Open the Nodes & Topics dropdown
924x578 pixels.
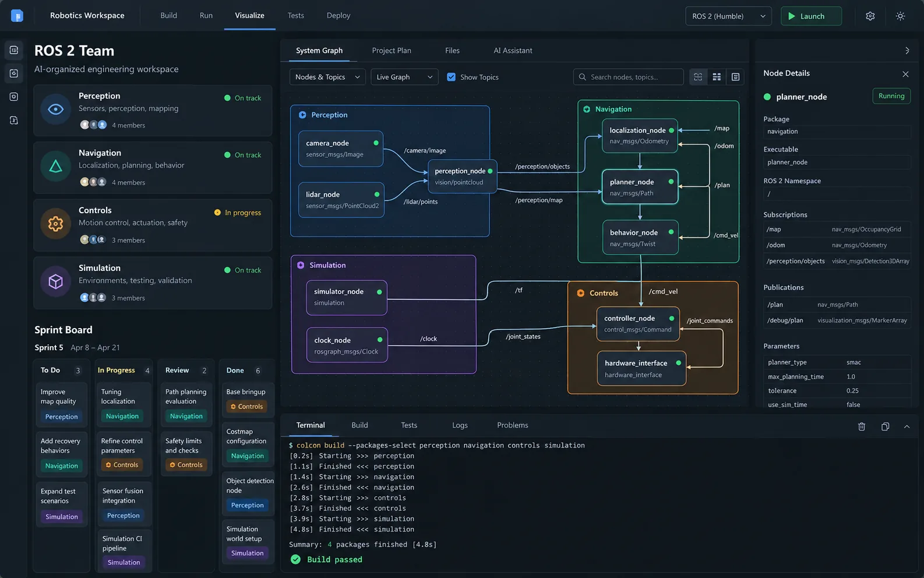click(327, 77)
